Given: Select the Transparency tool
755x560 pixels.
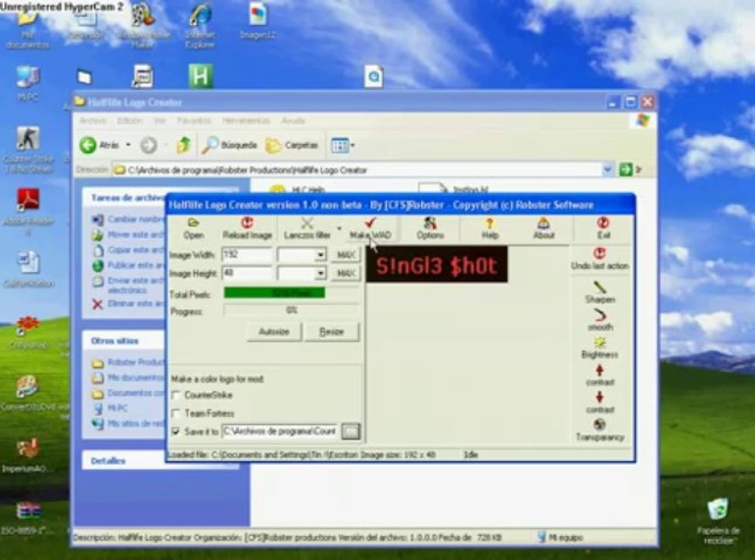Looking at the screenshot, I should click(x=599, y=430).
